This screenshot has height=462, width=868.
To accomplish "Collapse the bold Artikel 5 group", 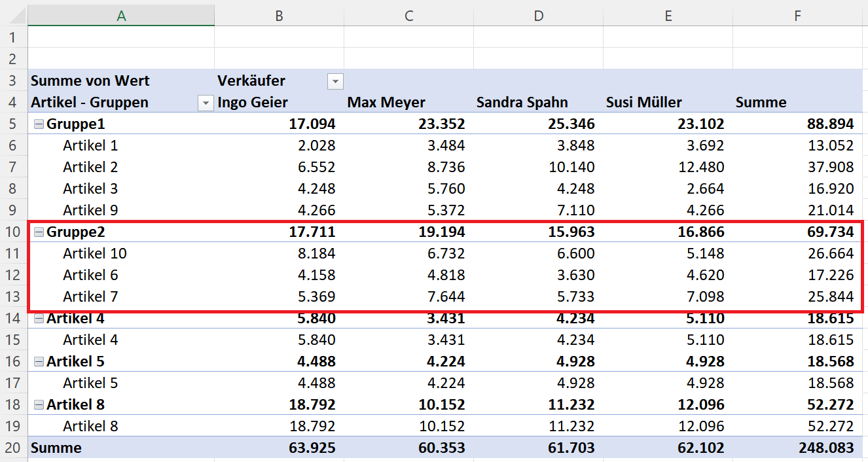I will pos(39,362).
